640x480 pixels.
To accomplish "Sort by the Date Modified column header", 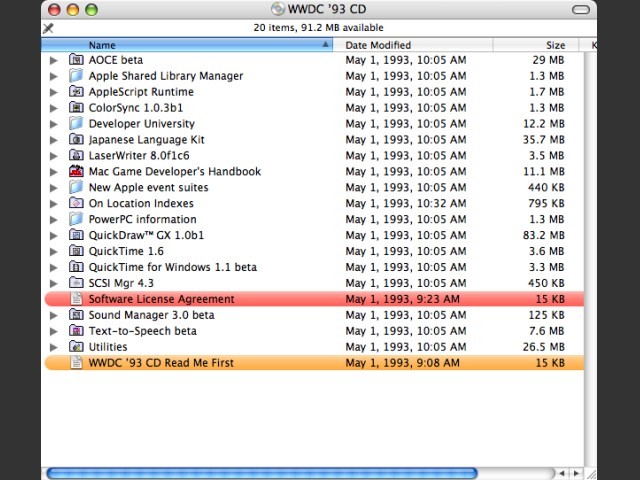I will pyautogui.click(x=413, y=45).
